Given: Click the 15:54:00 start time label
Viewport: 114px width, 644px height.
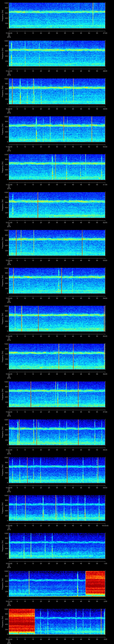Looking at the screenshot, I should point(9,336).
